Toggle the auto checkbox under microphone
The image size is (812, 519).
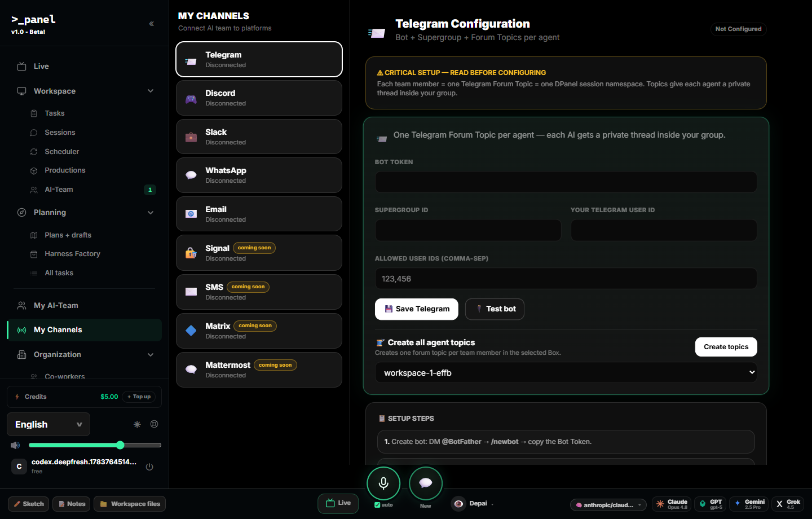[377, 505]
